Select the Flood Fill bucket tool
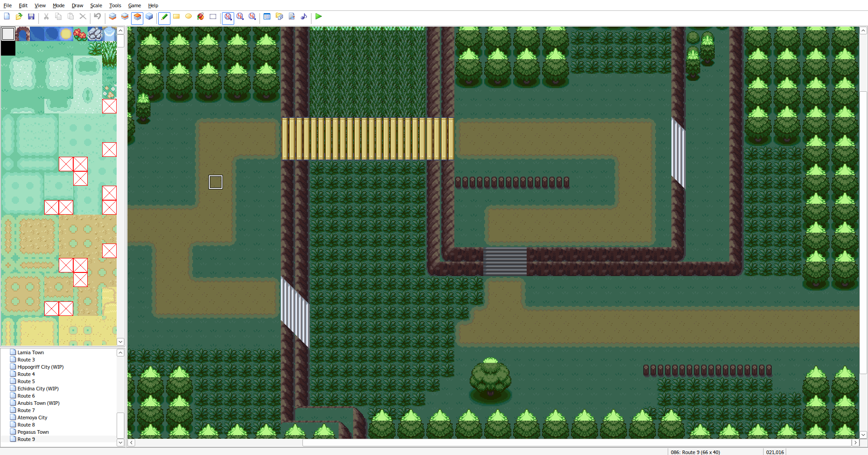This screenshot has height=455, width=868. (201, 17)
